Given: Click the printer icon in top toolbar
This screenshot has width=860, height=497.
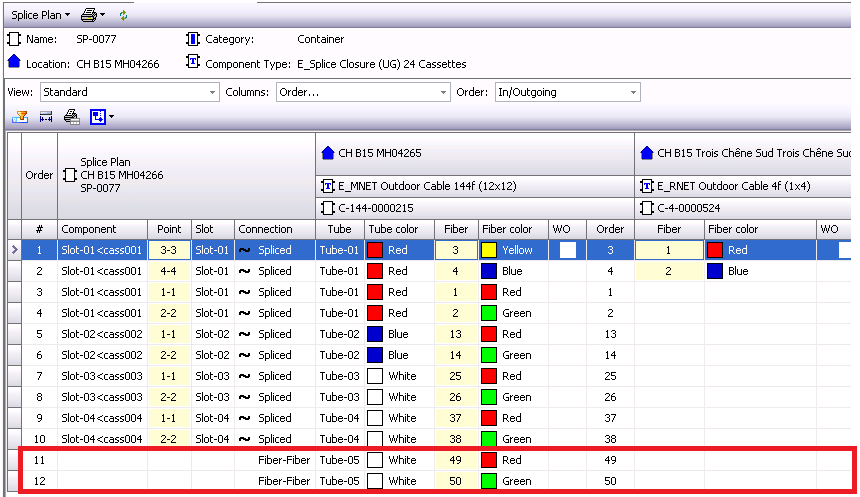Looking at the screenshot, I should (x=88, y=15).
